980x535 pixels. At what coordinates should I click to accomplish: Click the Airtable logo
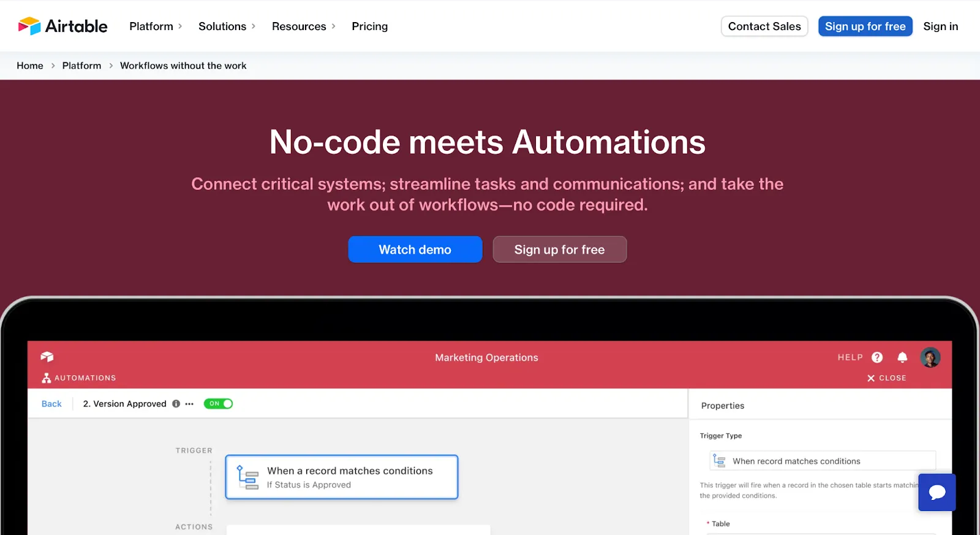(62, 26)
